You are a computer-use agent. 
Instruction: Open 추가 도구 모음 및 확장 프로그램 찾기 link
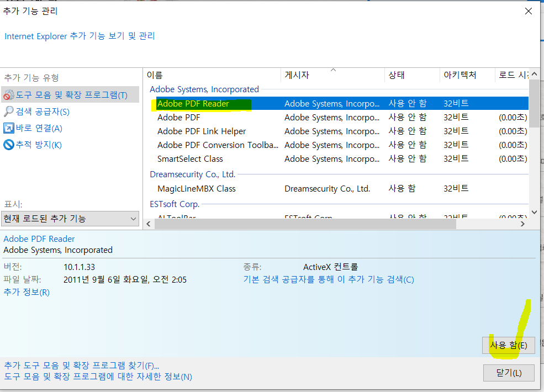tap(82, 365)
